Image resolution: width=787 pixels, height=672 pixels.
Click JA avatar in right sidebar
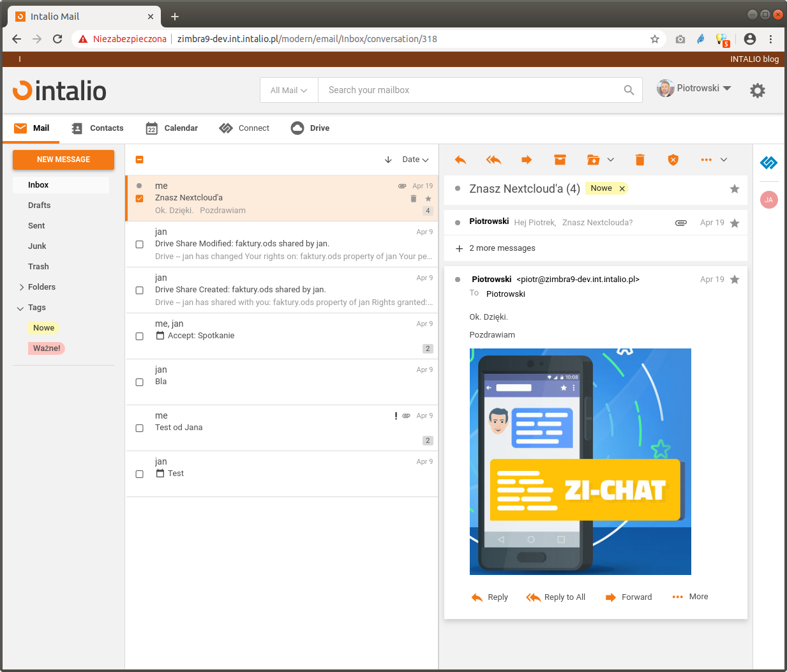coord(768,200)
